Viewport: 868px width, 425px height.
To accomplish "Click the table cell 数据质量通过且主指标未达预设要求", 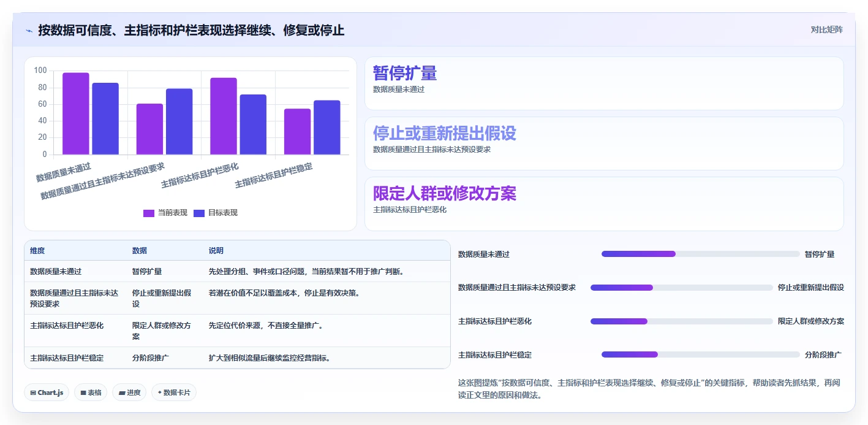I will point(74,298).
